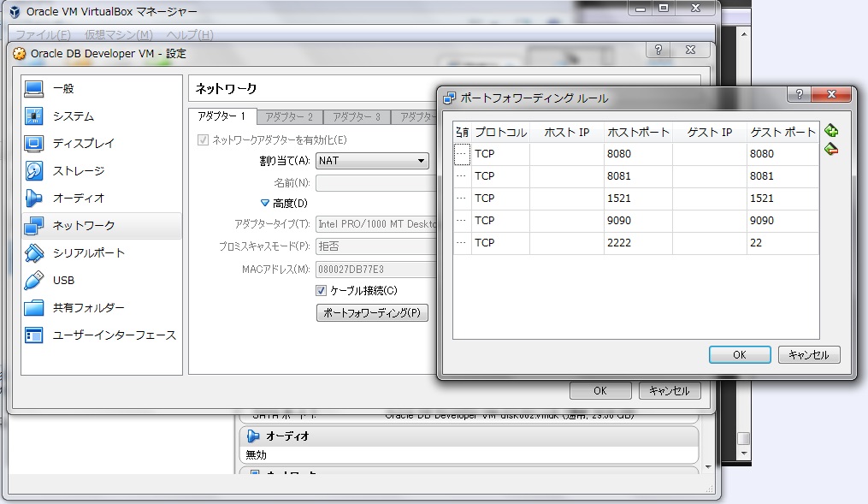Screen dimensions: 868x504
Task: Select host port 9090 cell
Action: coord(638,221)
